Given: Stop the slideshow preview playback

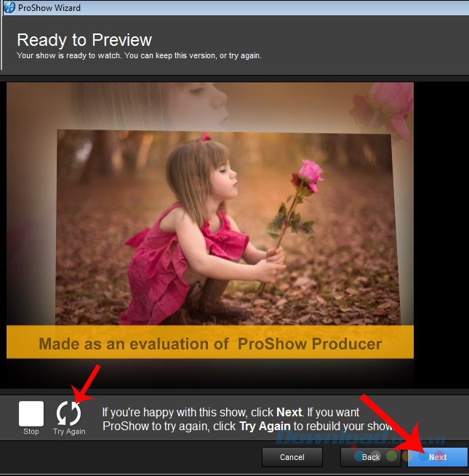Looking at the screenshot, I should [x=31, y=413].
